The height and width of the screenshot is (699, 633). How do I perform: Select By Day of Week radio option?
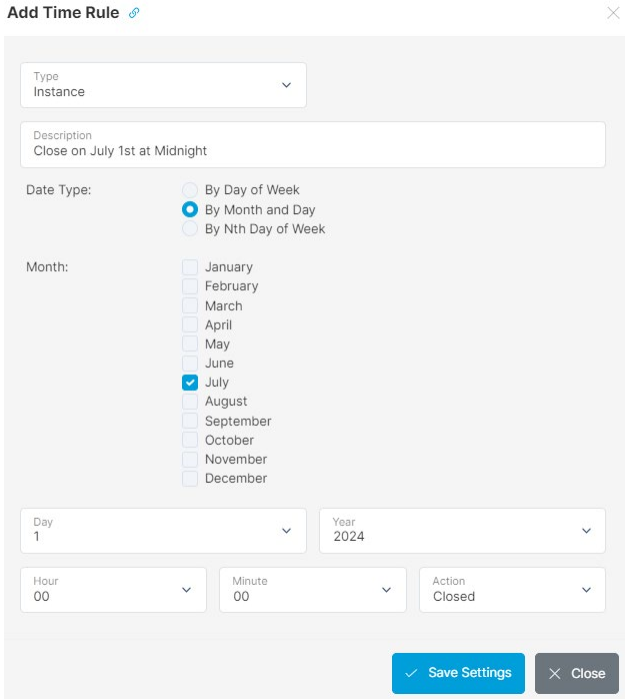190,190
